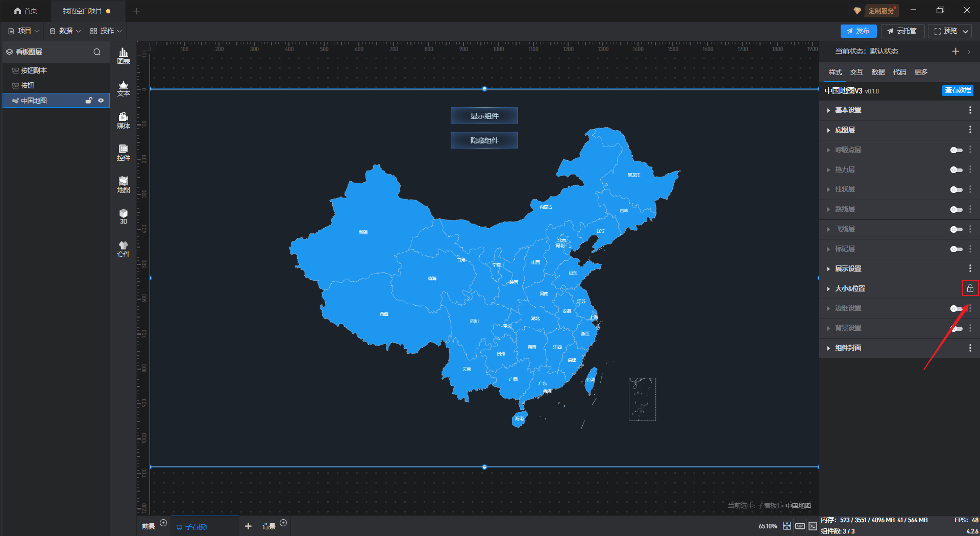This screenshot has height=536, width=980.
Task: Switch to the 数据 properties tab
Action: 878,72
